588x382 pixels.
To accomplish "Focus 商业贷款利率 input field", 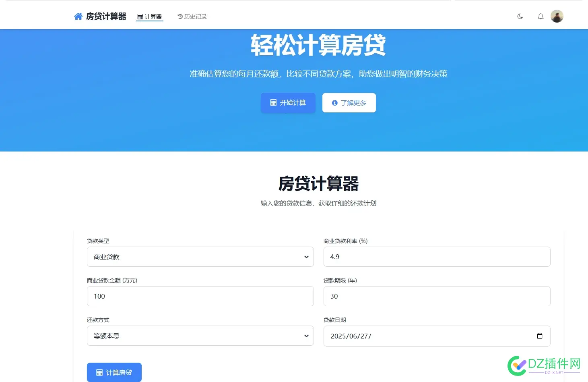I will (437, 257).
